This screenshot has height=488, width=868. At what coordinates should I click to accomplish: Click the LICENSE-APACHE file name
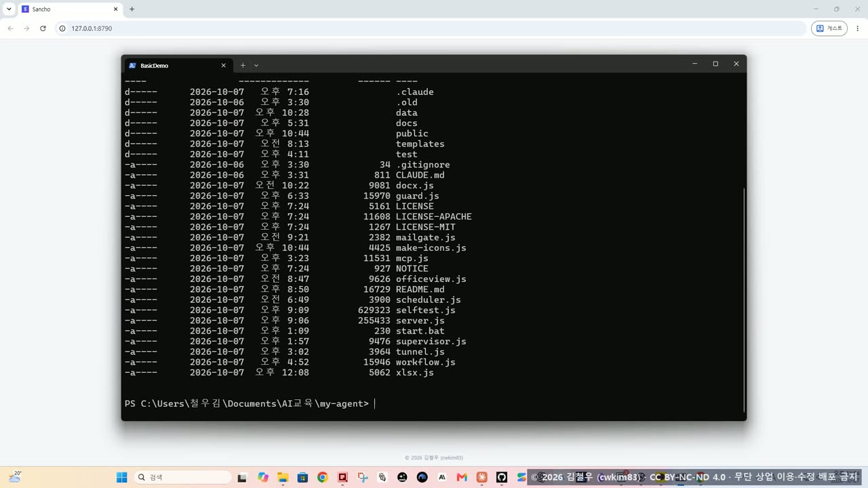click(434, 217)
